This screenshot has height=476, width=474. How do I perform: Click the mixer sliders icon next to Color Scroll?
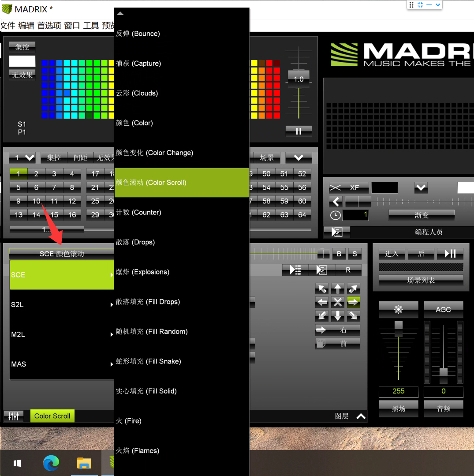[14, 416]
